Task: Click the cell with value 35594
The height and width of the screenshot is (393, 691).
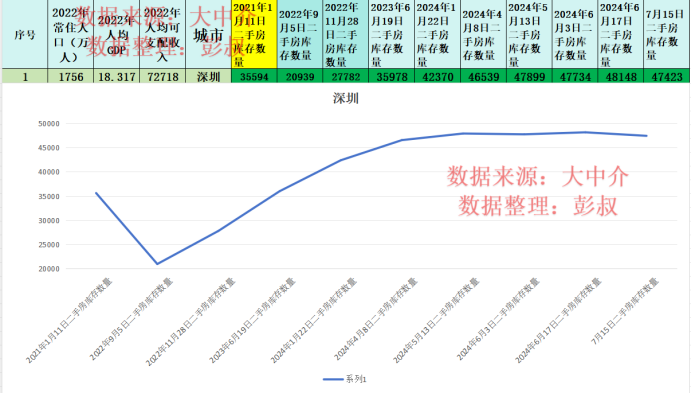Action: (254, 76)
